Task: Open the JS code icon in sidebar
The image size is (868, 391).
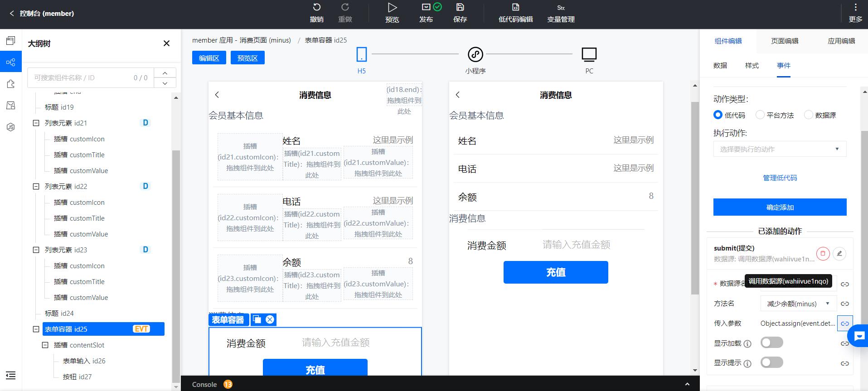Action: [x=11, y=127]
